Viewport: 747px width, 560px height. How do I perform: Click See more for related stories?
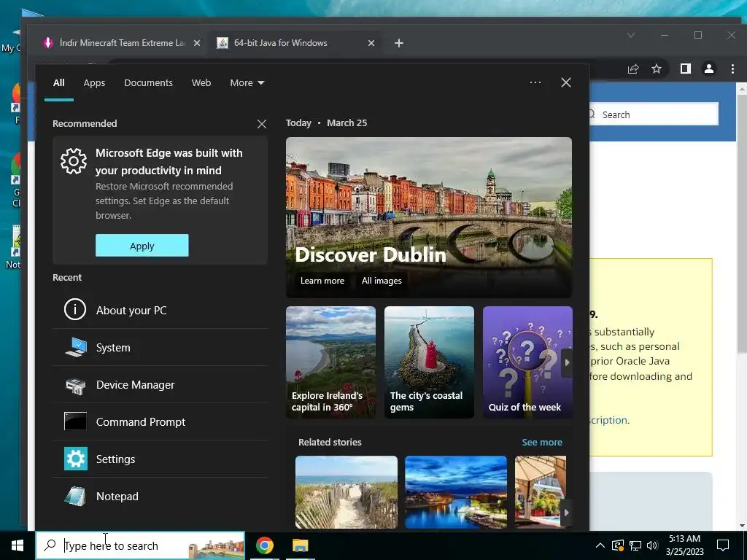(x=542, y=442)
